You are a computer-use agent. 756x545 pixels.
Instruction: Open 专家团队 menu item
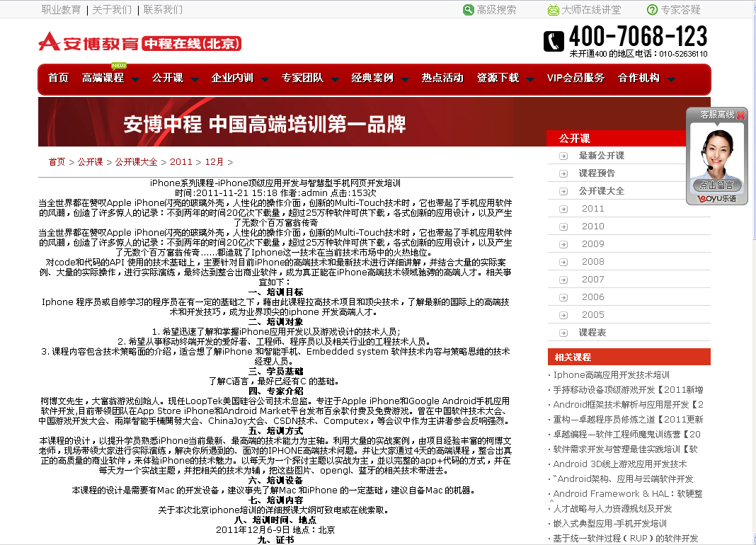(x=303, y=78)
